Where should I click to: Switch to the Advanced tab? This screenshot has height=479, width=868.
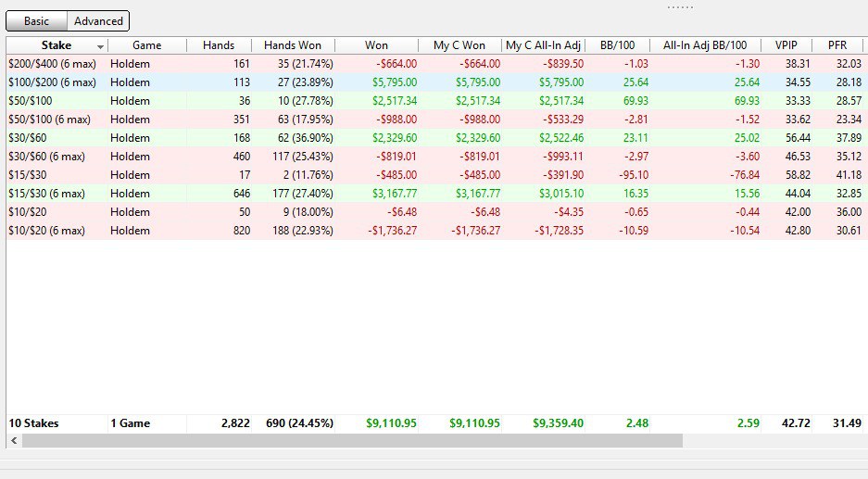(98, 20)
